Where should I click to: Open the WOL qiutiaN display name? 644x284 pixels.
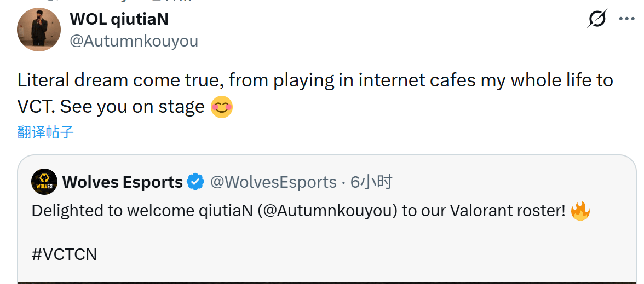coord(119,19)
